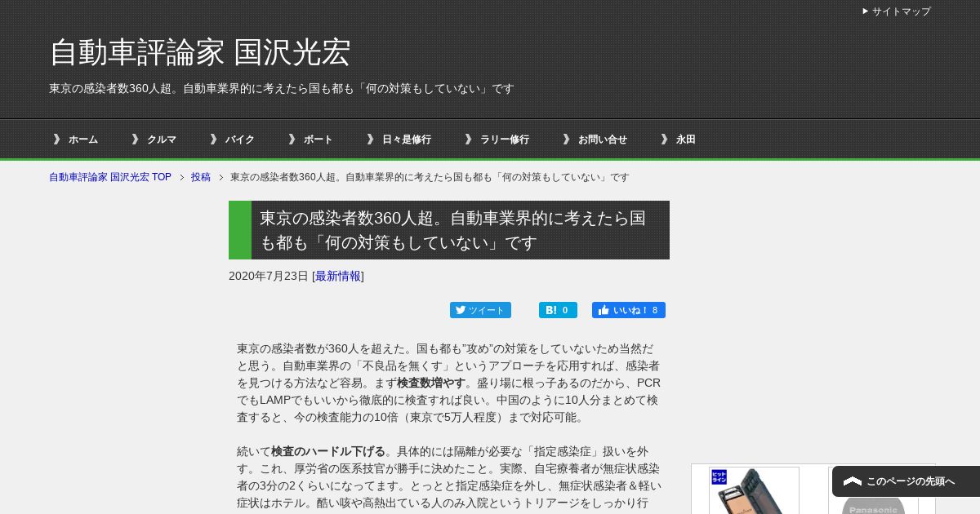980x514 pixels.
Task: Open the ホーム menu item
Action: click(83, 140)
